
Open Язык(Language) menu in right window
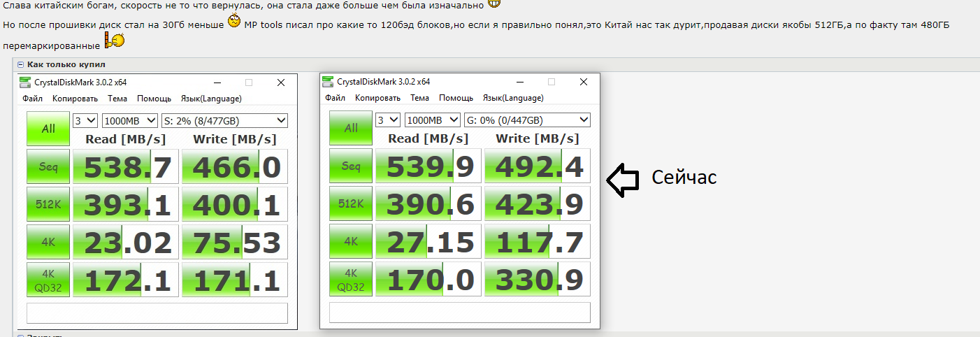coord(513,98)
